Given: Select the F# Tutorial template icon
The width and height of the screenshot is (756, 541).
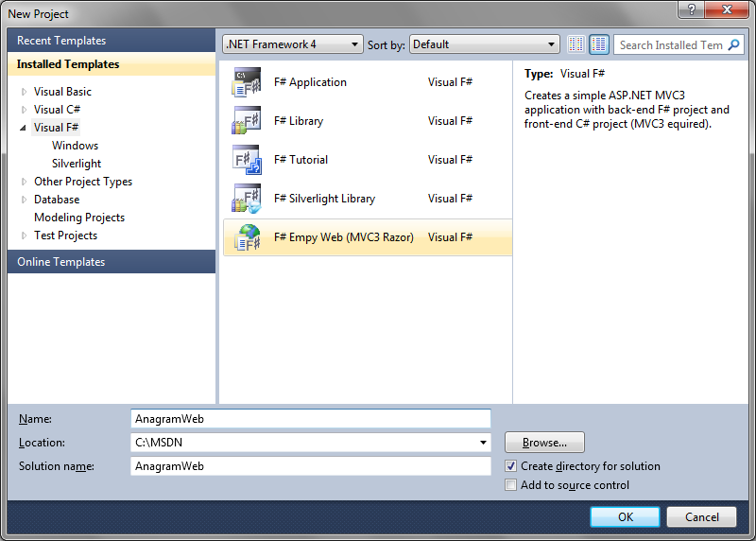Looking at the screenshot, I should (x=247, y=160).
